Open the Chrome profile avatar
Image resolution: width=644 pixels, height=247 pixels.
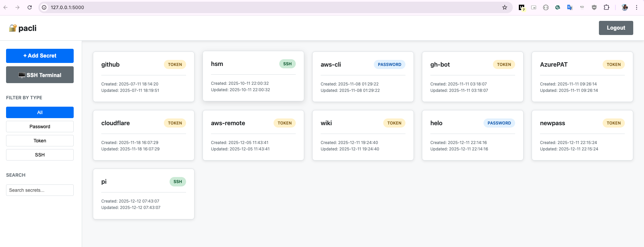click(x=625, y=7)
